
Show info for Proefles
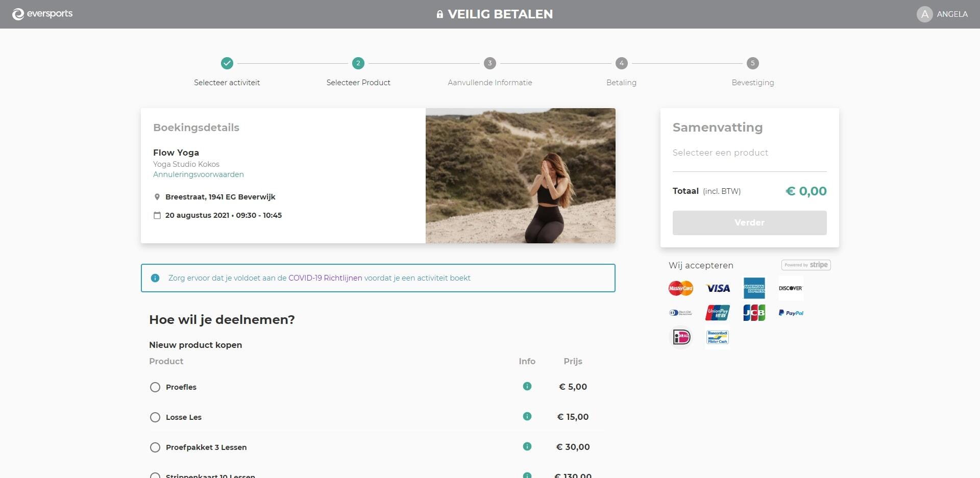tap(527, 386)
